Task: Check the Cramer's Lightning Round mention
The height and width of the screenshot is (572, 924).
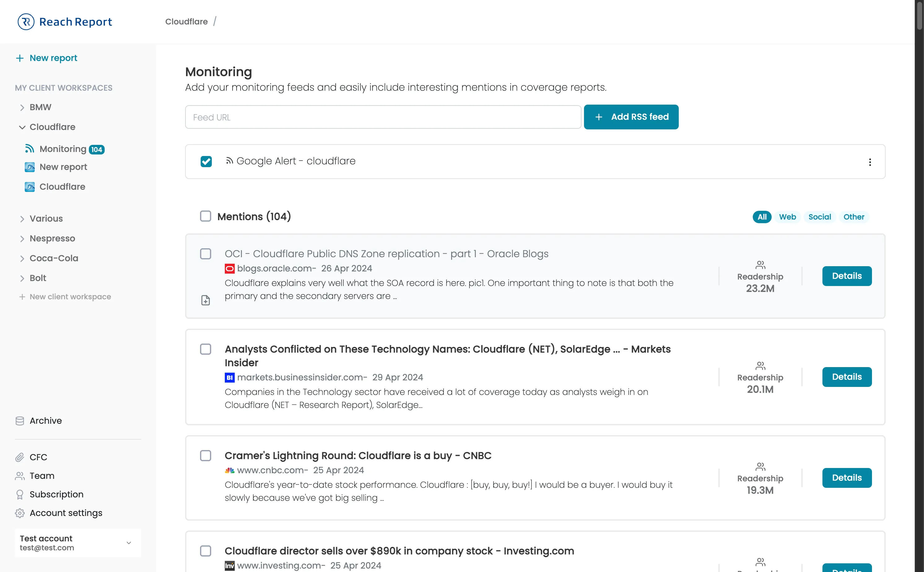Action: [206, 456]
